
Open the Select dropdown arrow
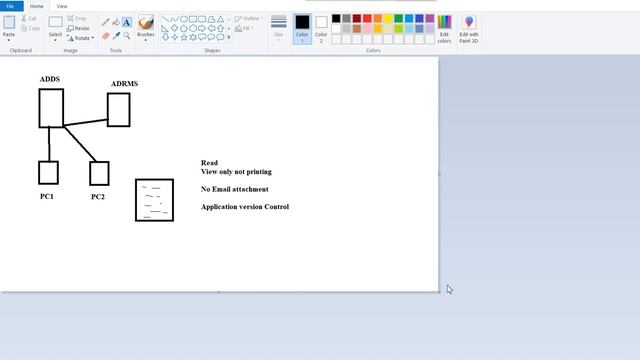click(56, 40)
